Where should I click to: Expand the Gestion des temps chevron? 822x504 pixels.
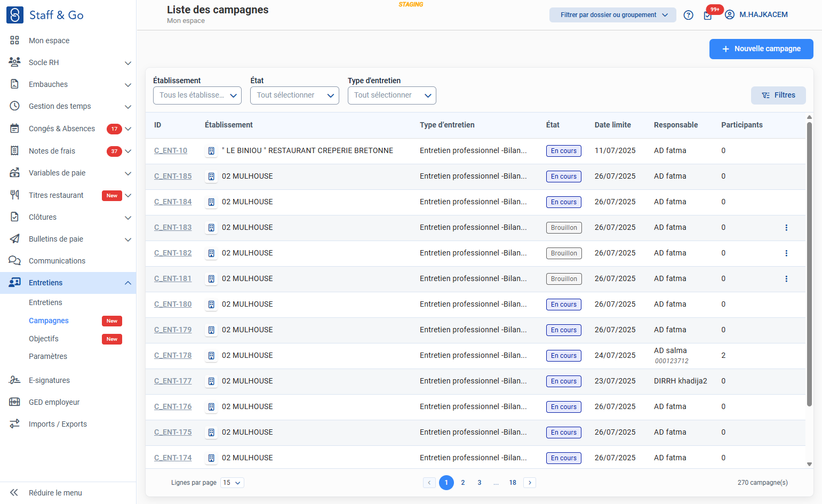(x=128, y=107)
